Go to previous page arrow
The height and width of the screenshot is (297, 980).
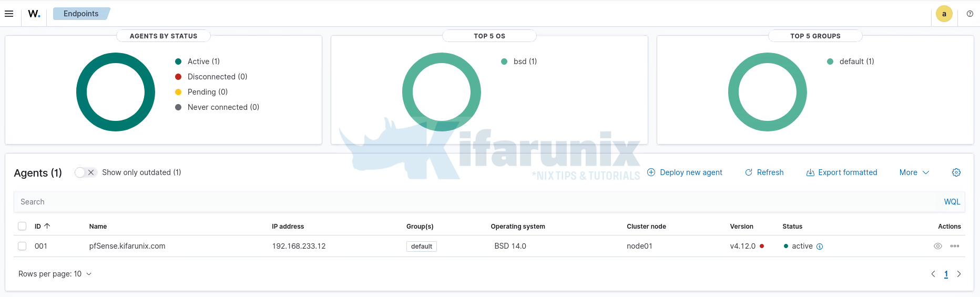coord(933,274)
